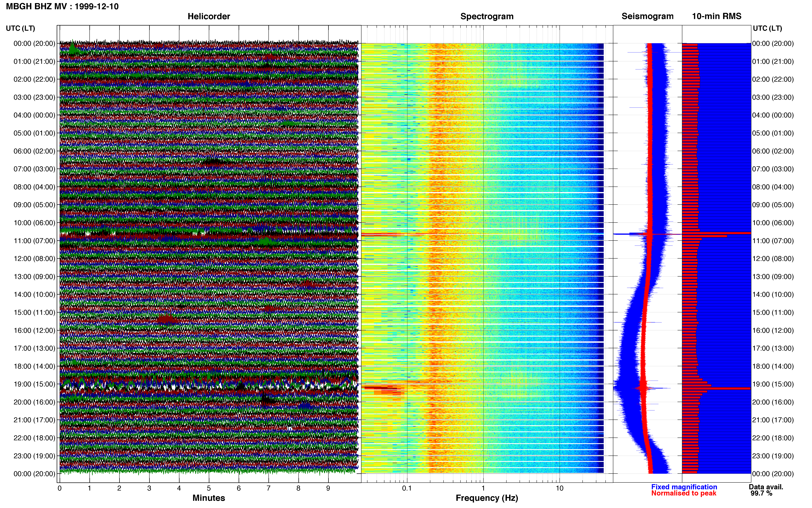This screenshot has width=812, height=508.
Task: Click 20:00 (16:00) on the RMS time axis
Action: point(773,402)
